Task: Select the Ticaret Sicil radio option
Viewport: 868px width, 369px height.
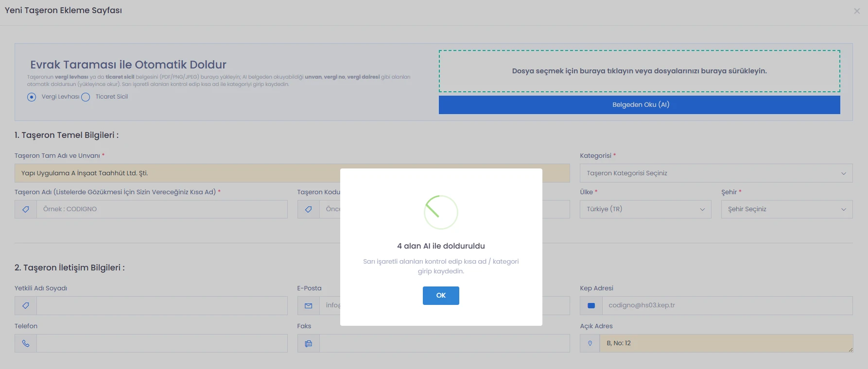Action: pos(86,97)
